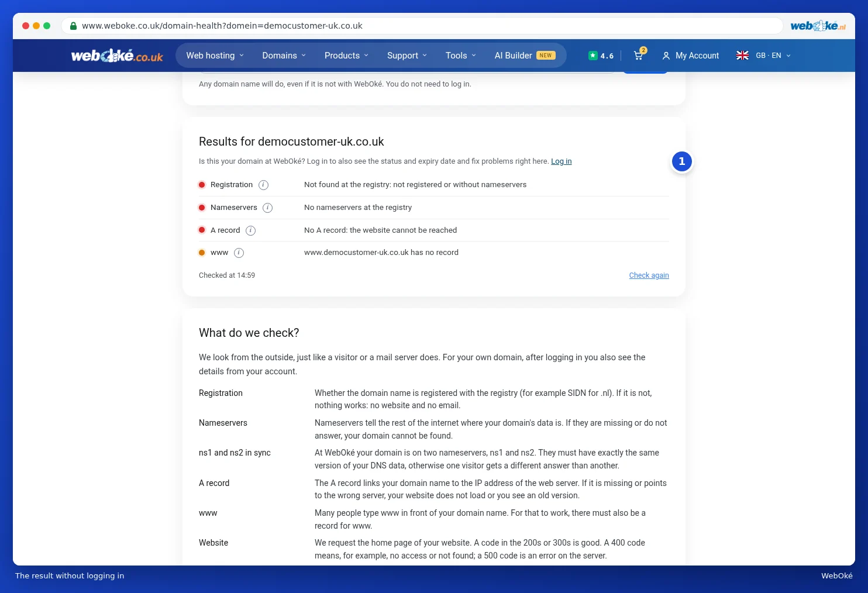Screen dimensions: 868x593
Task: Click the info icon beside Nameservers
Action: point(267,208)
